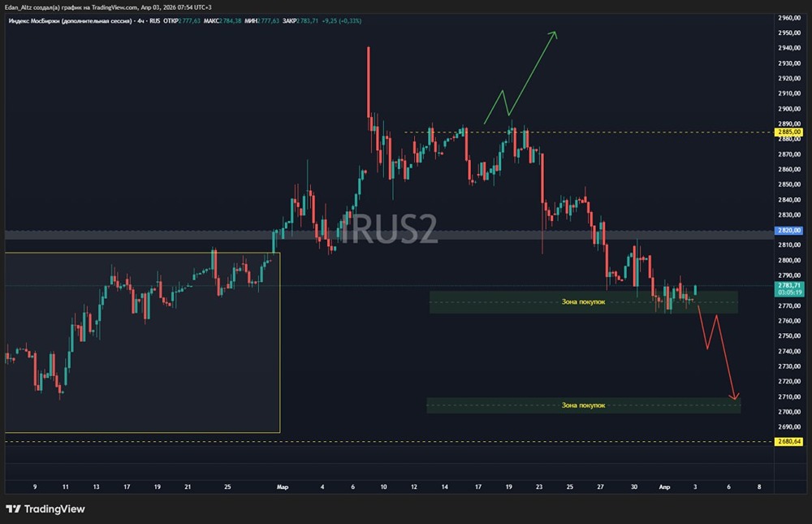Click the 2690,00 price axis label
Screen dimensions: 812x524
coord(789,427)
